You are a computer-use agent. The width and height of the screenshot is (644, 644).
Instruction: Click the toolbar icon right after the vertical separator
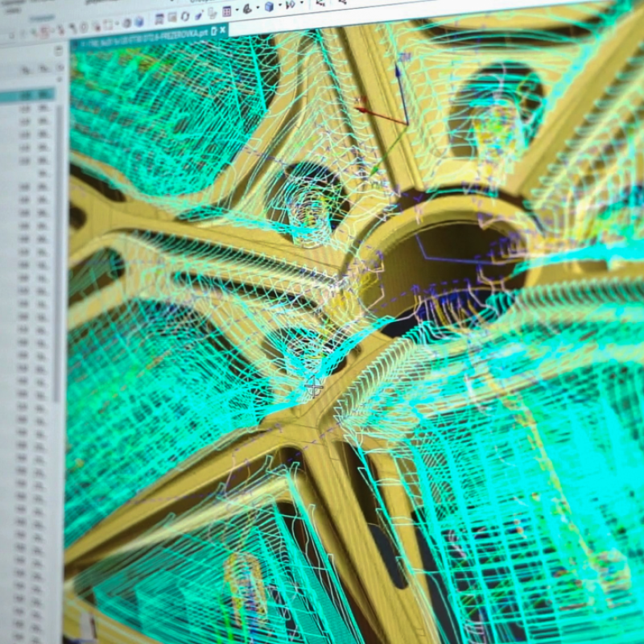[x=159, y=19]
